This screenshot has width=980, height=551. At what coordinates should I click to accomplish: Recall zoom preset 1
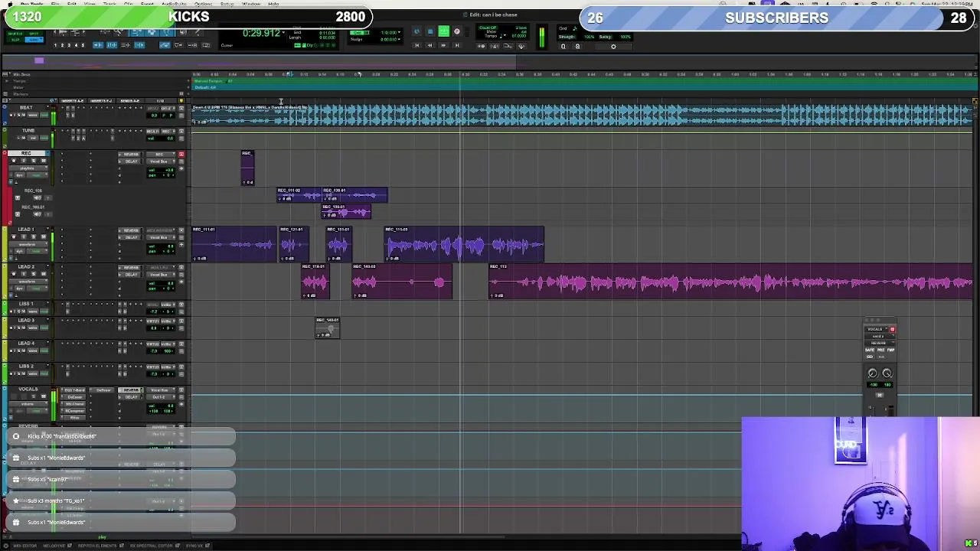55,45
